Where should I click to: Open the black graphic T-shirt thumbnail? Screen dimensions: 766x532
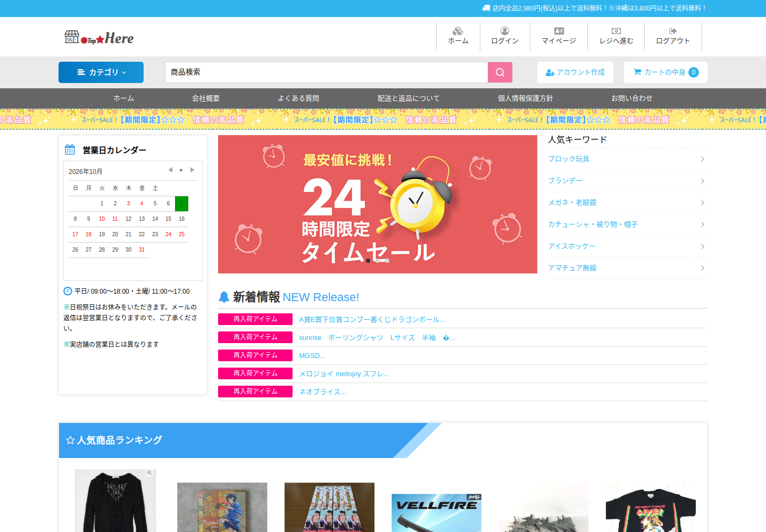(651, 508)
